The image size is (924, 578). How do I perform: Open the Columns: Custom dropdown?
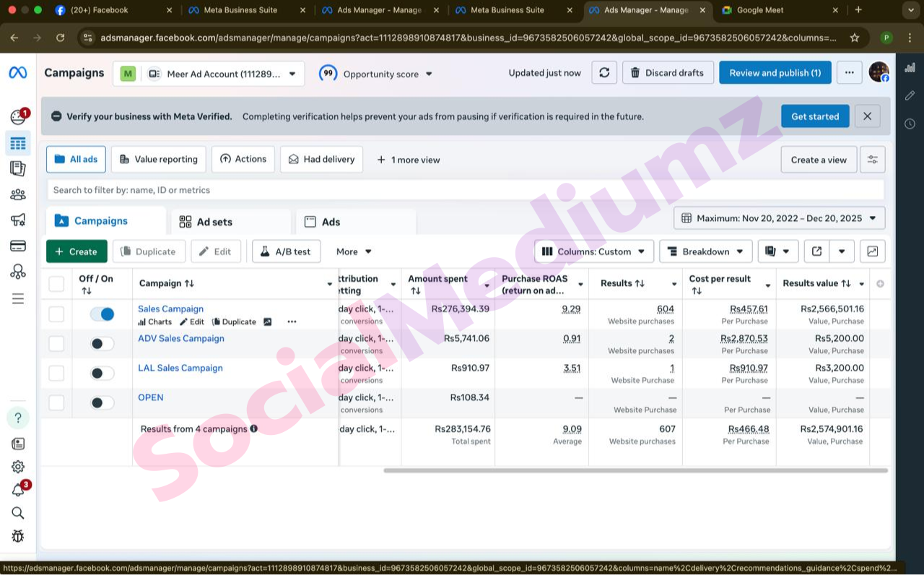[x=594, y=251]
